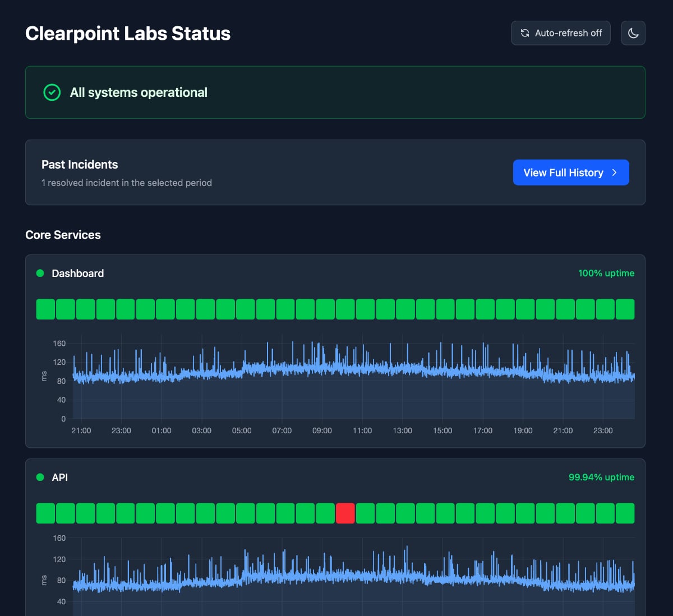Viewport: 673px width, 616px height.
Task: Open View Full History
Action: point(570,173)
